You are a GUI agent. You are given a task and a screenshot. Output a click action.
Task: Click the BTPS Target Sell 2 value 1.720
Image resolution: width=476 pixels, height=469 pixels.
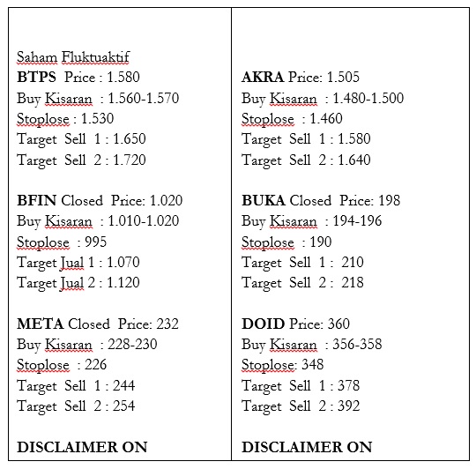point(130,160)
